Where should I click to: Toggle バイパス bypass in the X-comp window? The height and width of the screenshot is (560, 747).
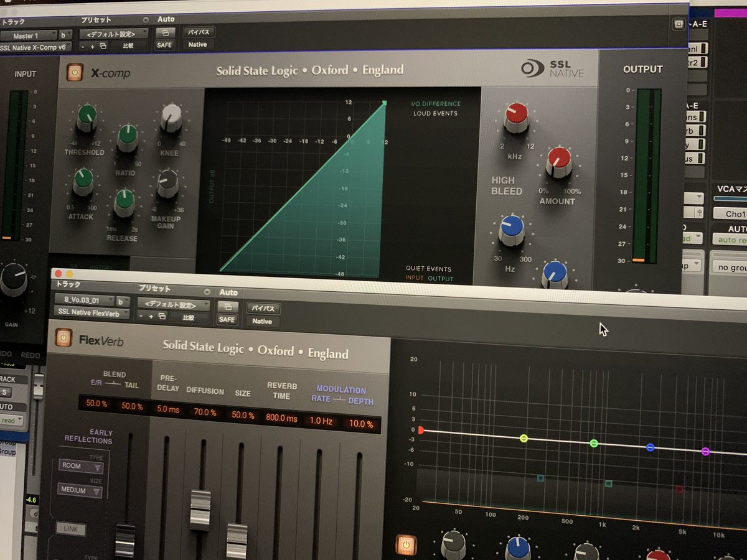click(x=199, y=32)
